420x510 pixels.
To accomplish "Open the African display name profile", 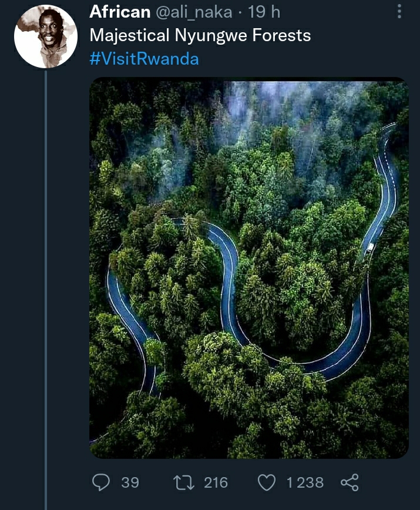I will pyautogui.click(x=120, y=12).
